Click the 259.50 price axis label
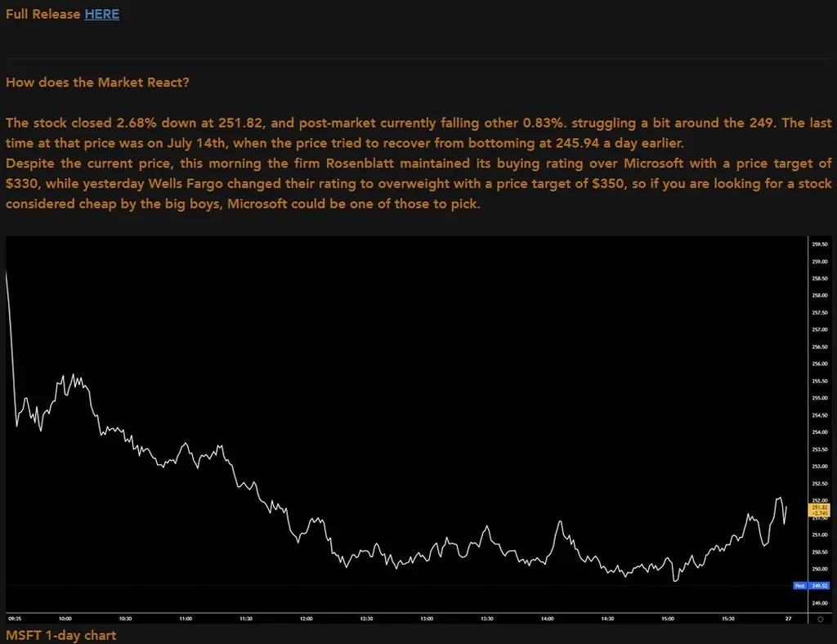 (x=820, y=244)
